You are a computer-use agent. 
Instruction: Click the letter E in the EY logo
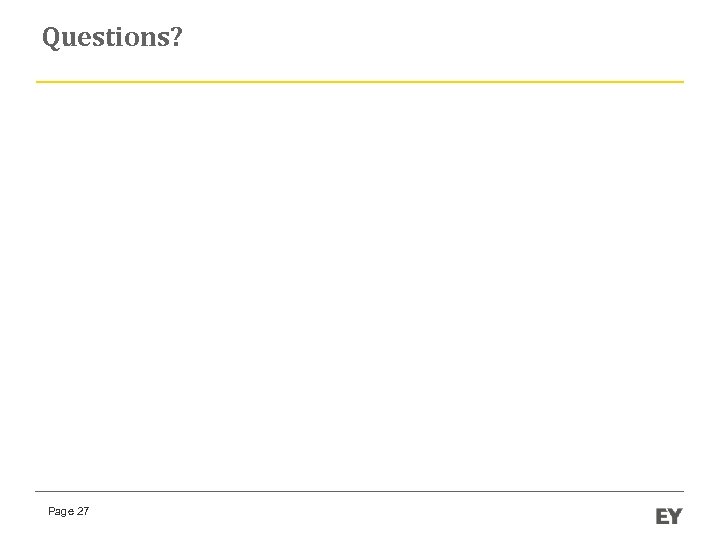[x=662, y=516]
